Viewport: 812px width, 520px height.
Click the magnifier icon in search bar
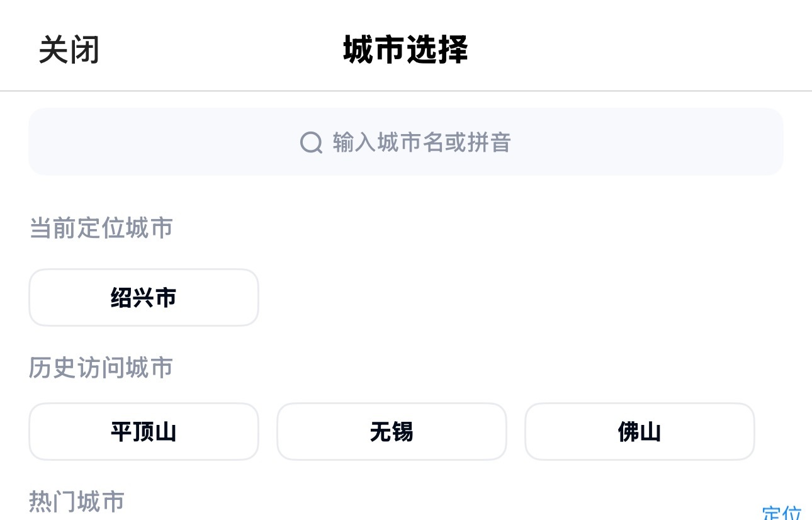click(x=311, y=142)
